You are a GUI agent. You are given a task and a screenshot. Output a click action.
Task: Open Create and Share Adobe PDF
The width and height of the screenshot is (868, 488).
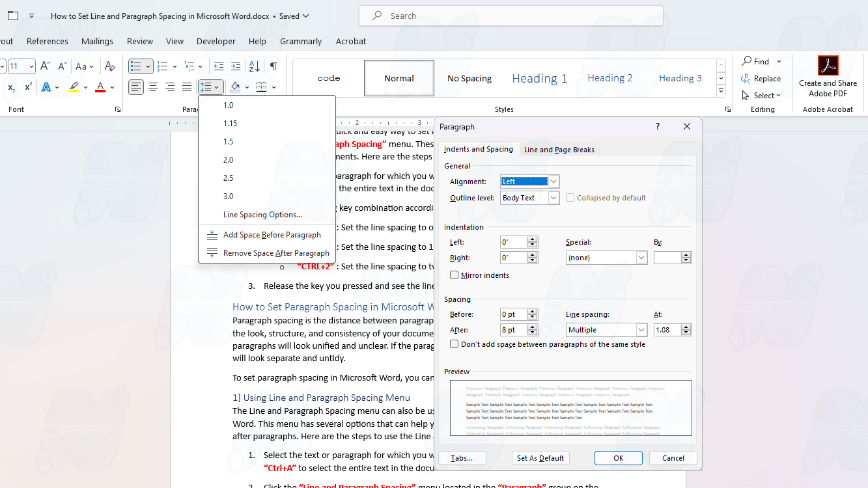[x=828, y=77]
